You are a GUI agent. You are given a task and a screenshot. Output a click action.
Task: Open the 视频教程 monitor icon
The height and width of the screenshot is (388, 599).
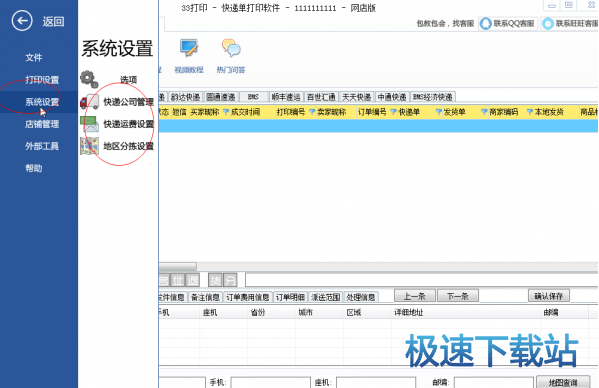click(x=189, y=48)
